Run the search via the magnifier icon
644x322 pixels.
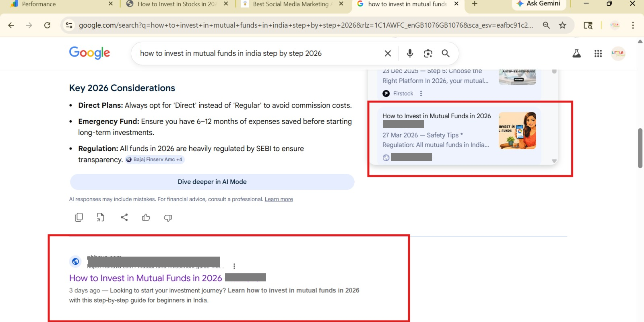click(x=446, y=53)
